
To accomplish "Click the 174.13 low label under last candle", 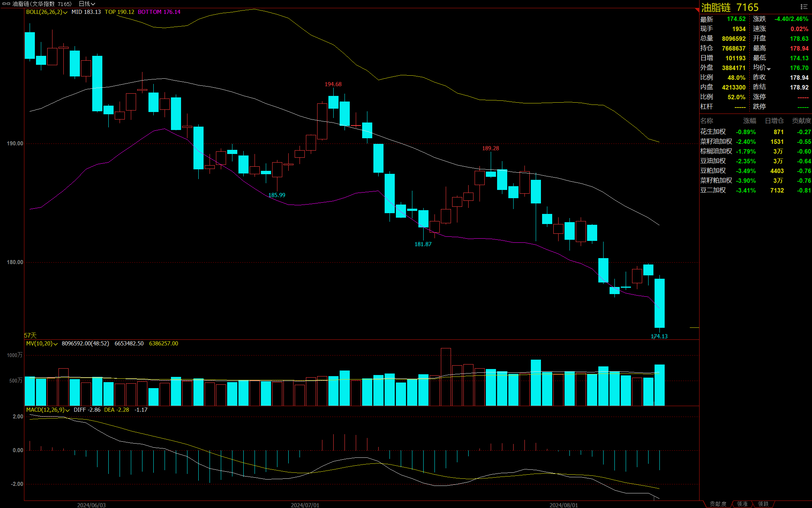I will point(659,336).
